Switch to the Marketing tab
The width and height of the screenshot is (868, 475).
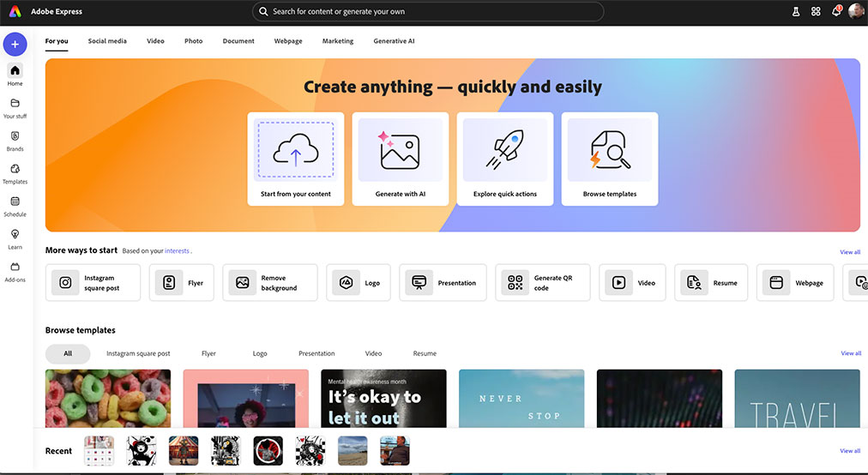point(338,41)
